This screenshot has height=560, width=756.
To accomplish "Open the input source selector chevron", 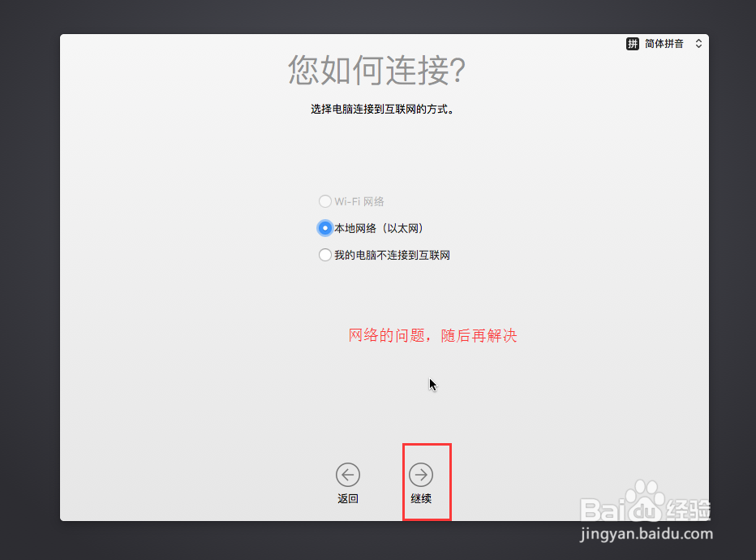I will pyautogui.click(x=698, y=43).
